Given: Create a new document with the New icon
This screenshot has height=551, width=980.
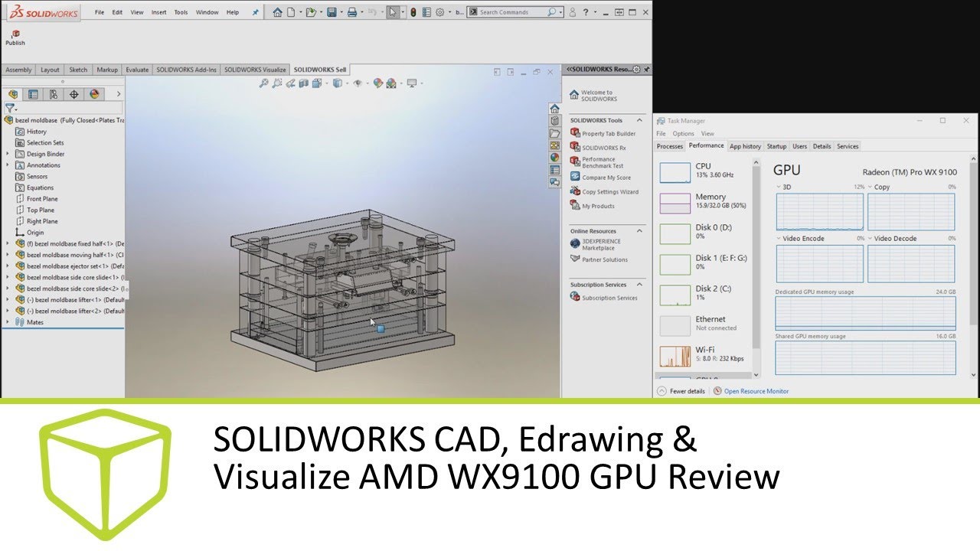Looking at the screenshot, I should point(290,12).
